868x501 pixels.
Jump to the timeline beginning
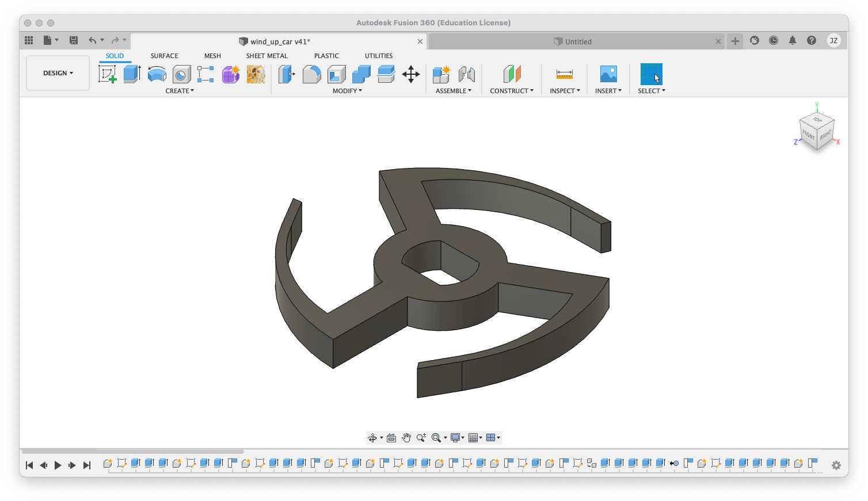click(x=29, y=465)
